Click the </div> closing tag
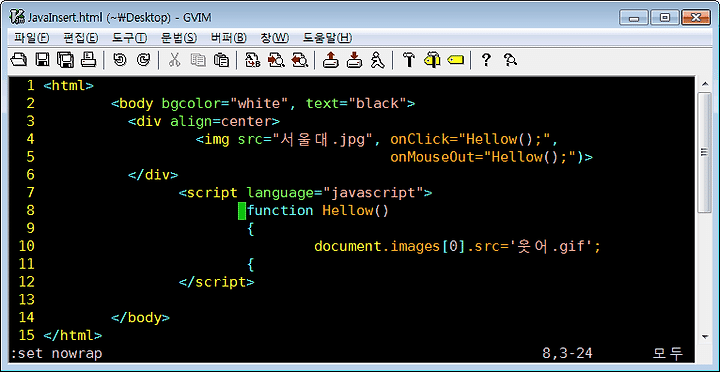Viewport: 720px width, 372px height. (x=153, y=175)
